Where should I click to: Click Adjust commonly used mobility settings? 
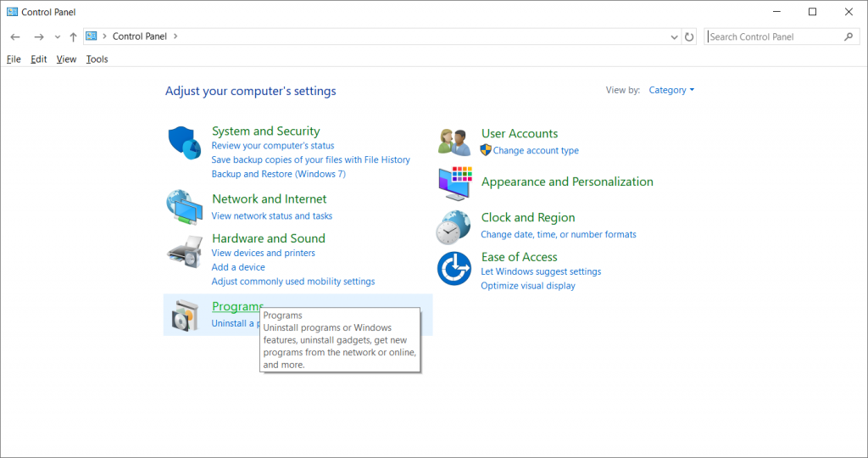292,282
